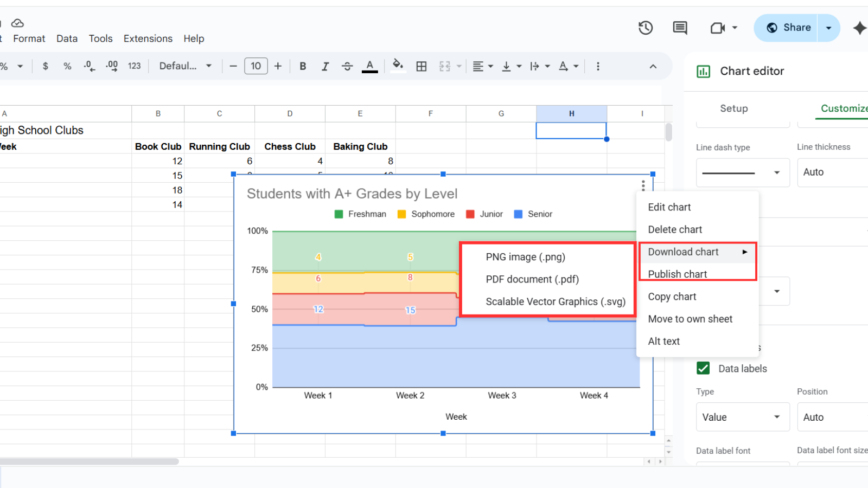Increase decimal places icon
This screenshot has width=868, height=488.
tap(112, 66)
